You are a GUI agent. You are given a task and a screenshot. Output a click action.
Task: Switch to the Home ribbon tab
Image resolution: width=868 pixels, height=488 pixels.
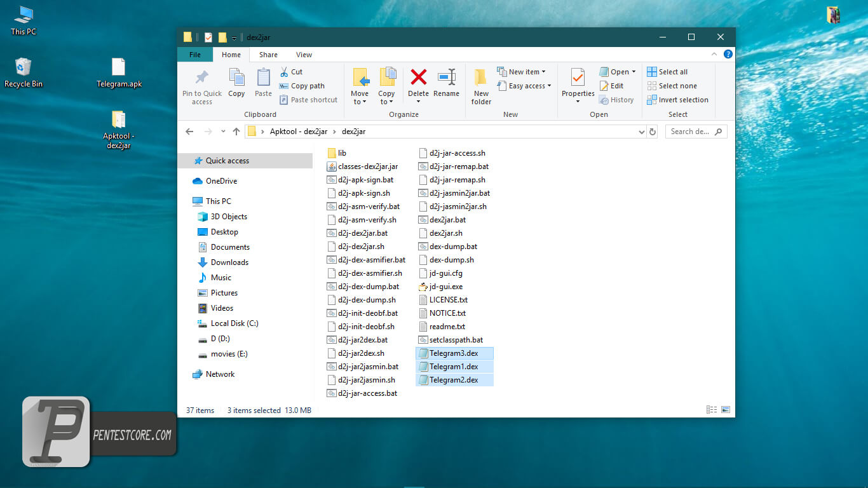pos(231,55)
